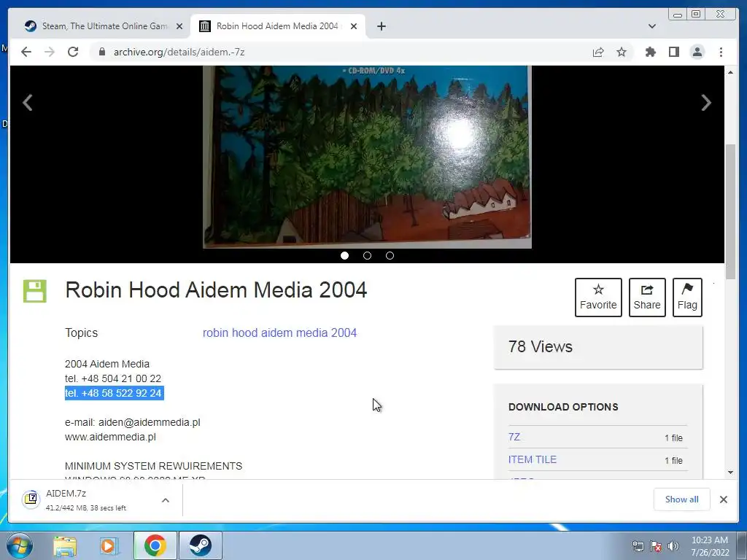Show next carousel image
747x560 pixels.
point(706,102)
